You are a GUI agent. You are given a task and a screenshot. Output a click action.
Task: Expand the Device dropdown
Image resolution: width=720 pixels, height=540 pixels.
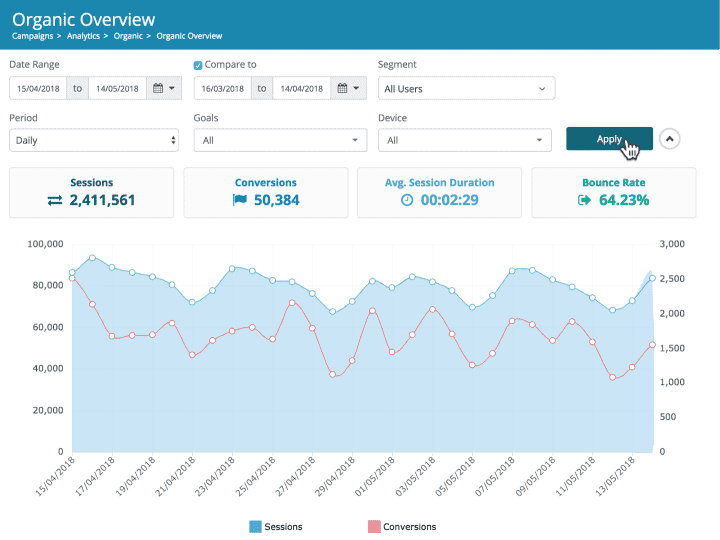click(465, 141)
